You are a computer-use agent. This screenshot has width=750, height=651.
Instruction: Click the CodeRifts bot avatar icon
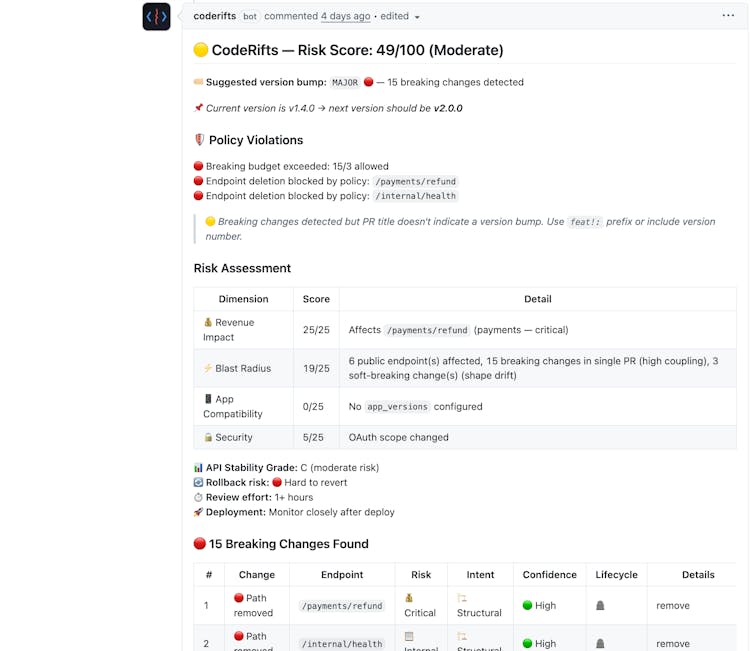tap(157, 16)
